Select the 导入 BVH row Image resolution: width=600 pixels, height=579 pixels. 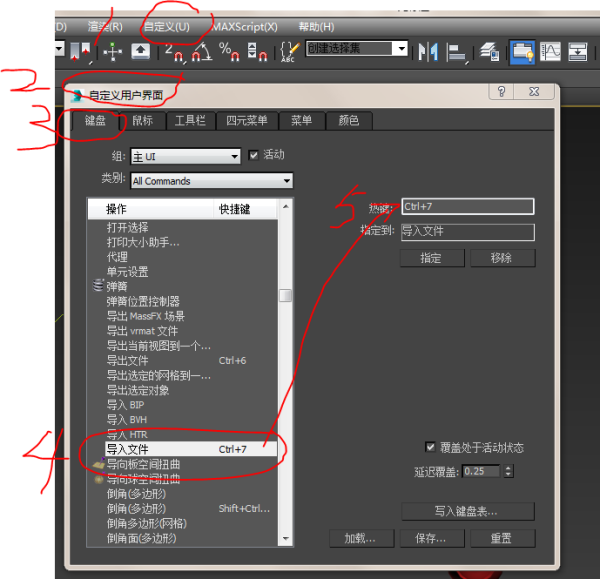(x=182, y=420)
